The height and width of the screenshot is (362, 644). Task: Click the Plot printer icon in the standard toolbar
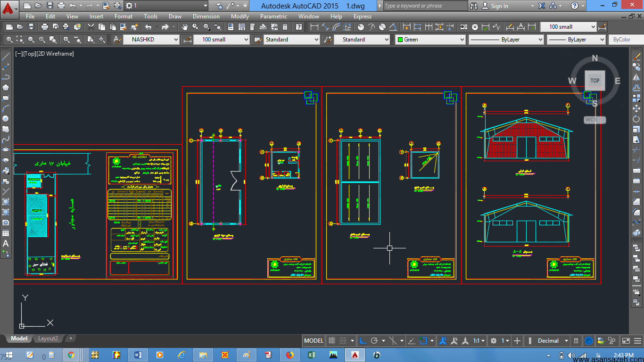(x=44, y=27)
